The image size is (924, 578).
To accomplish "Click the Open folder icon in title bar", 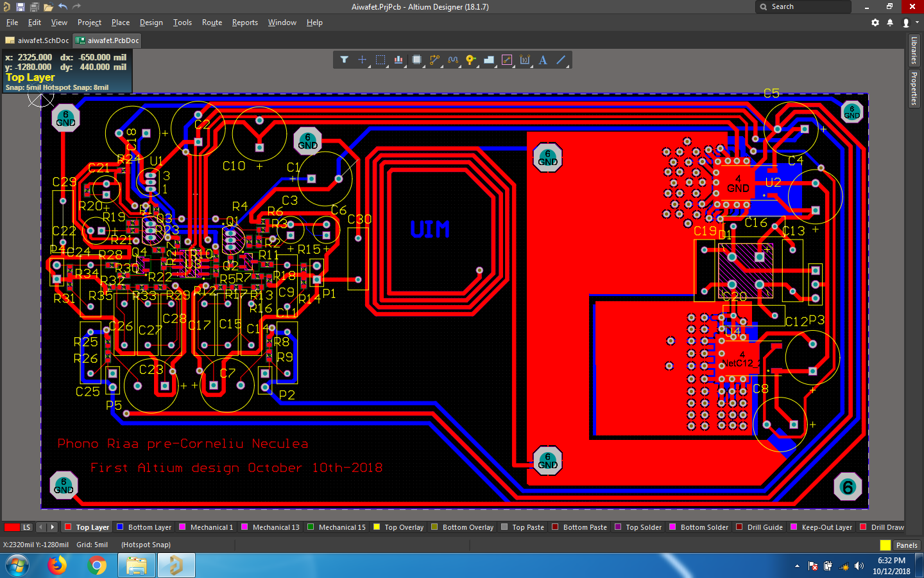I will tap(48, 6).
